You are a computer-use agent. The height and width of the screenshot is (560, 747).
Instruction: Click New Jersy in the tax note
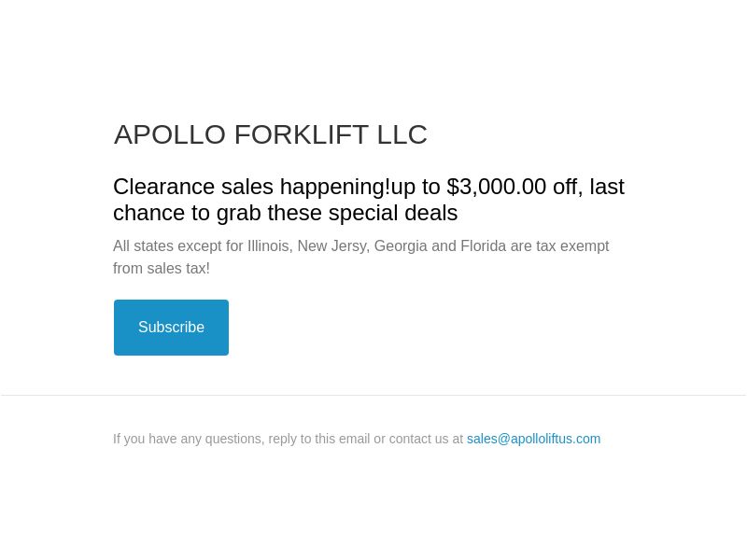point(333,246)
